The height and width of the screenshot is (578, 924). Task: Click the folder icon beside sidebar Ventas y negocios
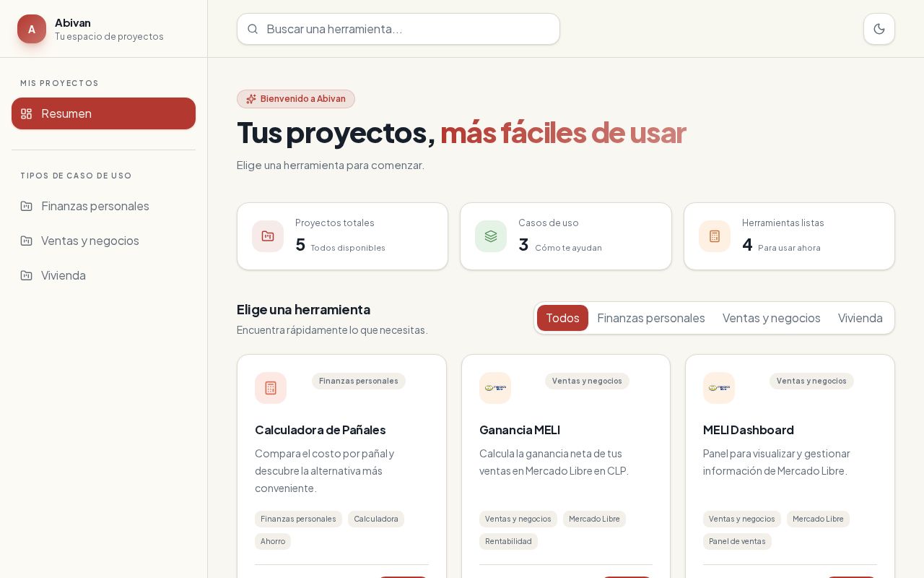[27, 241]
